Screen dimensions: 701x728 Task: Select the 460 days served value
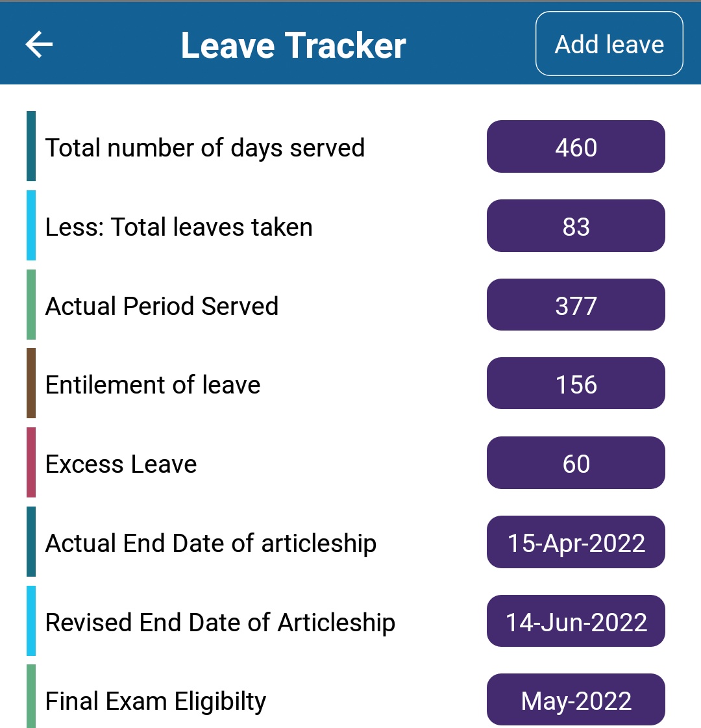click(x=576, y=147)
